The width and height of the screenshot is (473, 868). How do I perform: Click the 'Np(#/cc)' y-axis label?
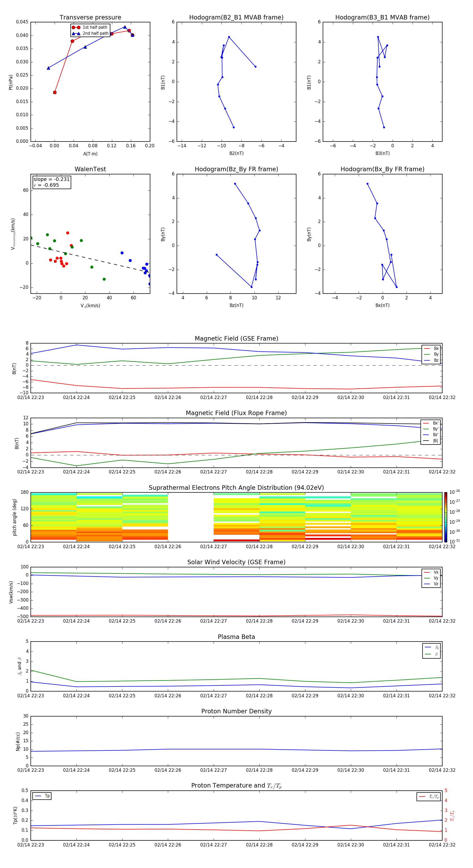(18, 741)
